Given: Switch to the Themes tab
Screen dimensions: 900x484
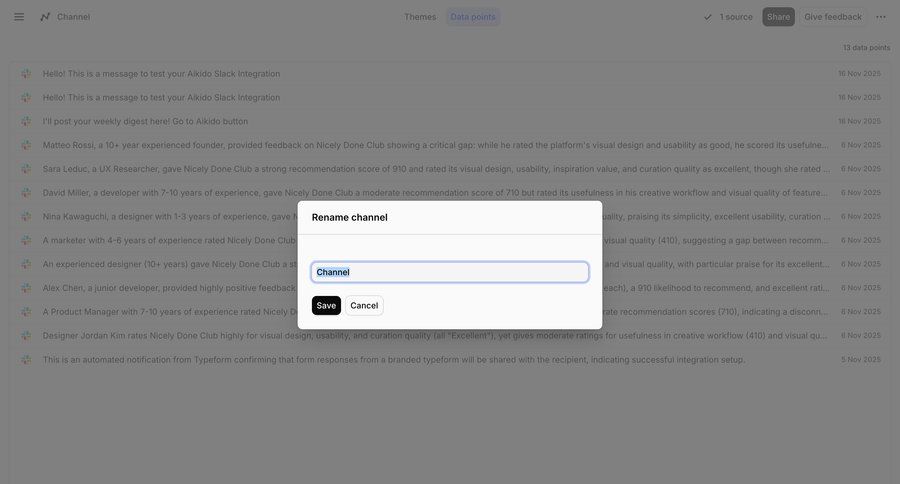Looking at the screenshot, I should pyautogui.click(x=420, y=17).
